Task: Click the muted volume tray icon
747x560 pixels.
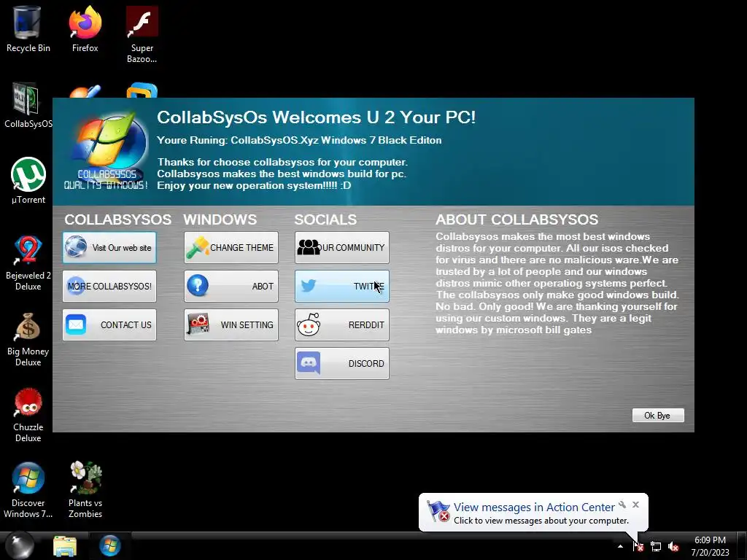Action: [x=673, y=547]
